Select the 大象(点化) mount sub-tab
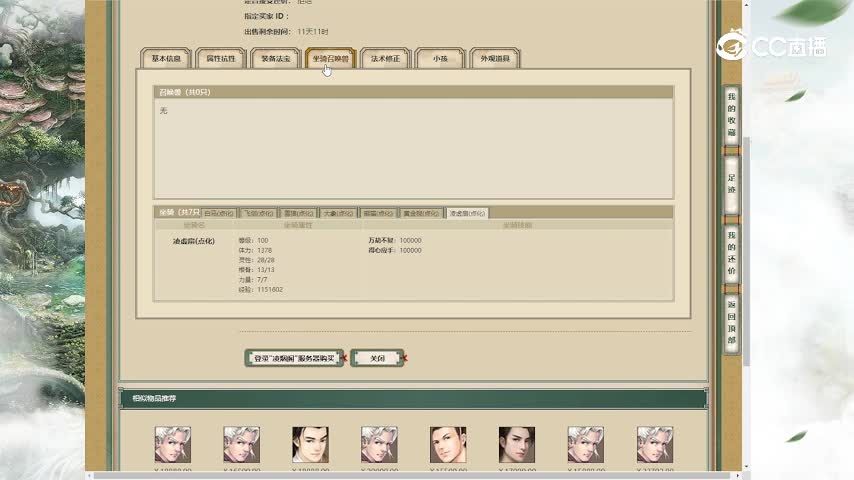Screen dimensions: 854x480 [x=338, y=213]
